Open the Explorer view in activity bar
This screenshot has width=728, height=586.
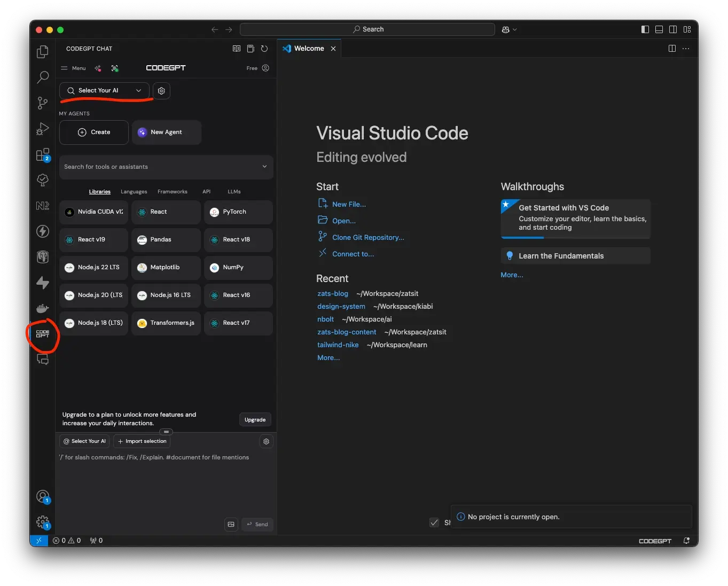pos(42,52)
